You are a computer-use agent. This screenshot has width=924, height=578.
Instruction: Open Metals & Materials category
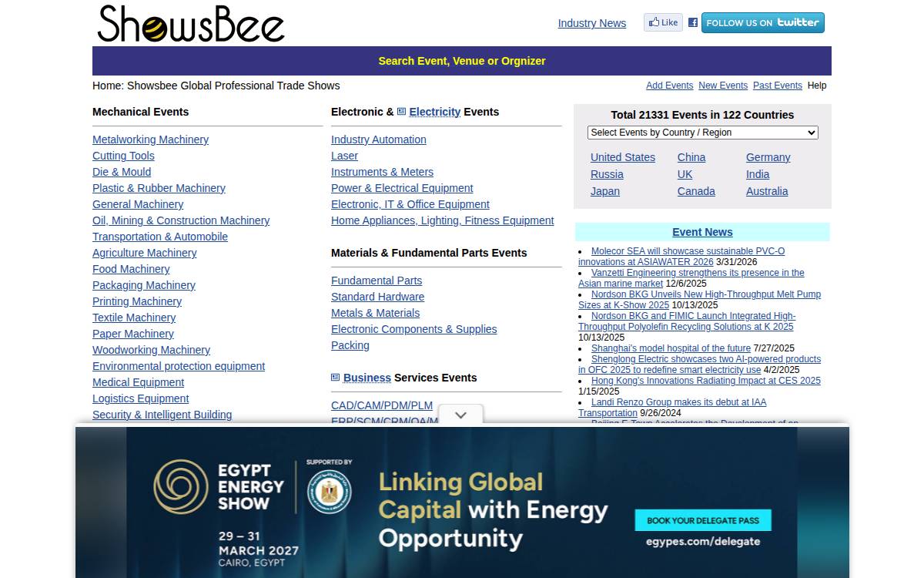point(375,313)
